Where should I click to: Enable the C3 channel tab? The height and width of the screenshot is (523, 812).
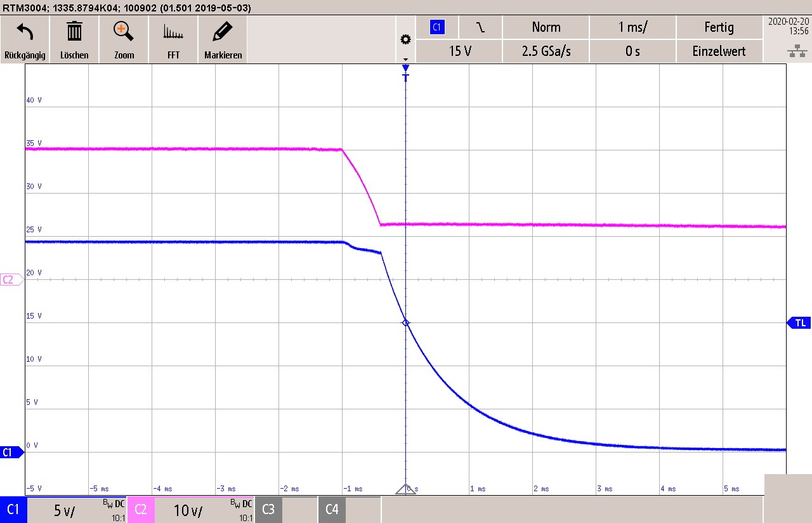click(268, 510)
